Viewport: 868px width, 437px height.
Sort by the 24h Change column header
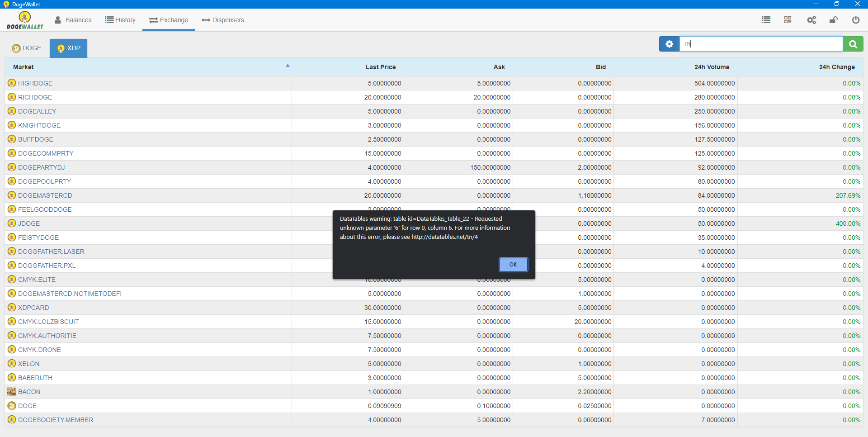[837, 67]
